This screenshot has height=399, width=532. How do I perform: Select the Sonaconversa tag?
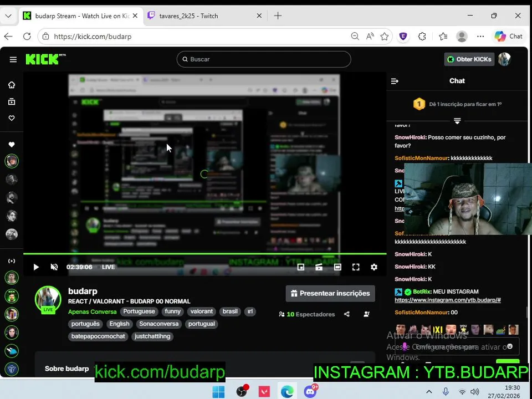[x=159, y=324]
